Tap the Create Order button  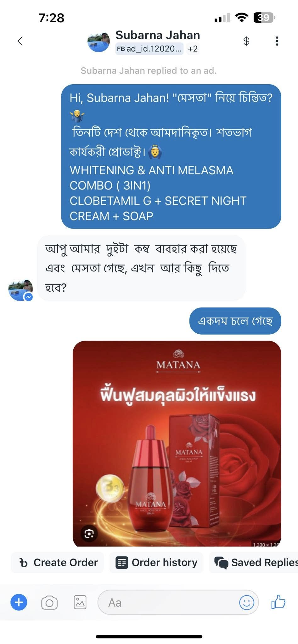click(x=58, y=563)
